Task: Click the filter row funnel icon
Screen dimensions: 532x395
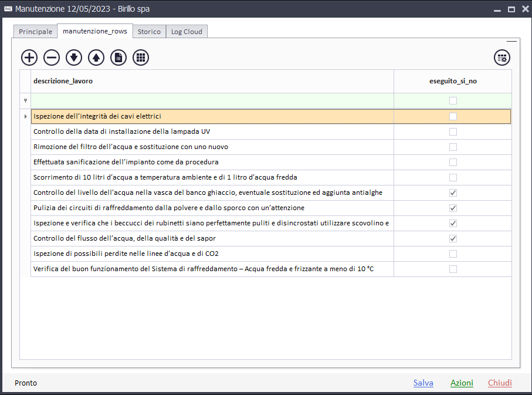Action: click(25, 101)
